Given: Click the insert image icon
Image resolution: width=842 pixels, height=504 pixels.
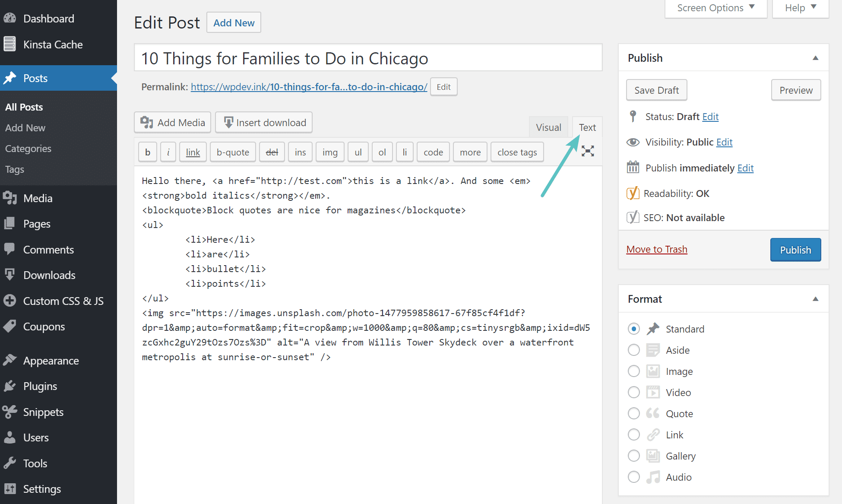Looking at the screenshot, I should 329,151.
